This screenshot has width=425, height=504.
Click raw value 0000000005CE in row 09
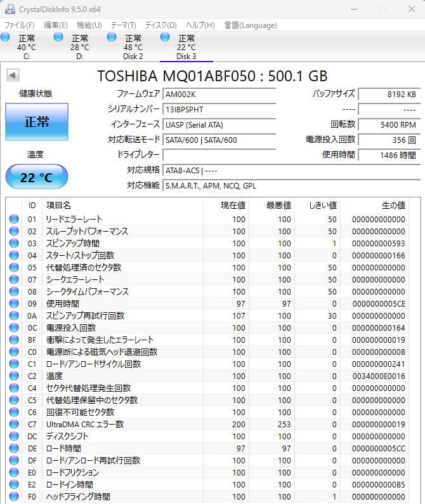point(379,304)
